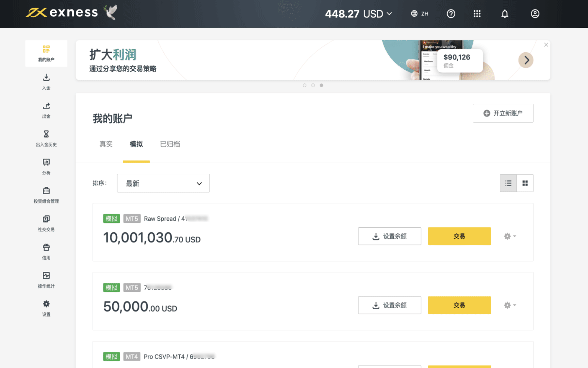This screenshot has height=368, width=588.
Task: Open 出入金历史 in sidebar
Action: (x=46, y=138)
